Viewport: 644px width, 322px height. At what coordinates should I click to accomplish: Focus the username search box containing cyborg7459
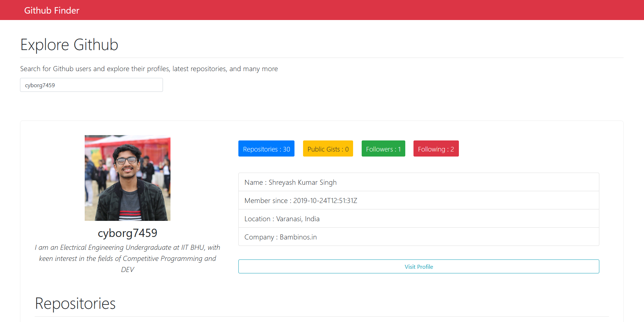tap(91, 85)
